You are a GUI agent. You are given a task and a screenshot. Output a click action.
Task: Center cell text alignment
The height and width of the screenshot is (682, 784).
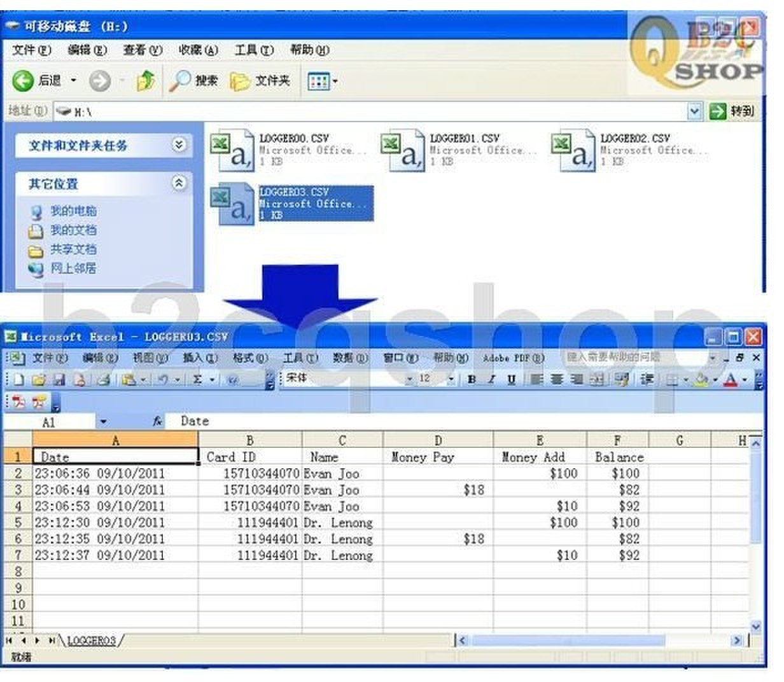pyautogui.click(x=557, y=380)
